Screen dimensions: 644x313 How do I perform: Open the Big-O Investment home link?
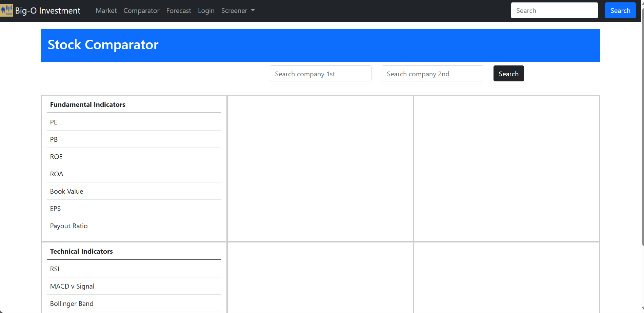[x=48, y=11]
